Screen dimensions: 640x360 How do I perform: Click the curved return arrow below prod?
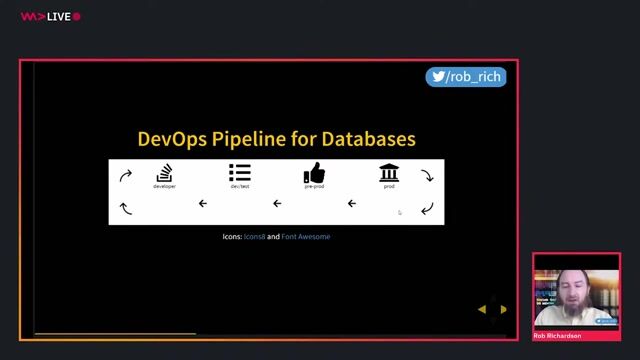pyautogui.click(x=427, y=209)
